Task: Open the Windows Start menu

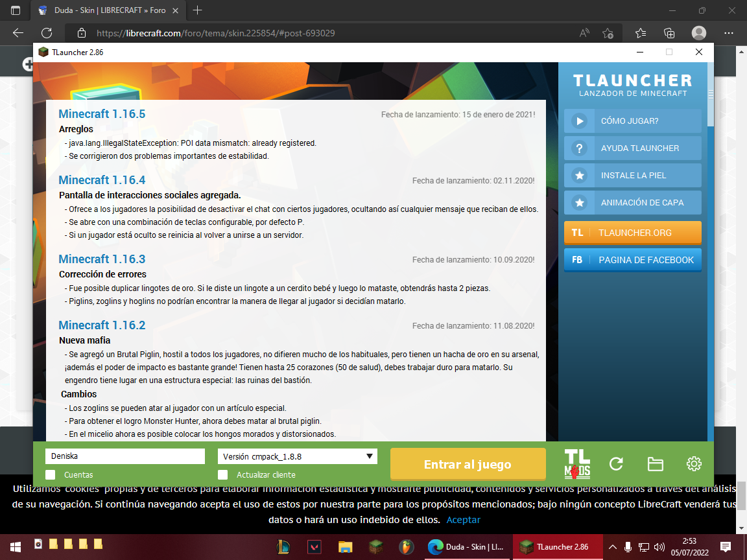Action: click(x=16, y=546)
